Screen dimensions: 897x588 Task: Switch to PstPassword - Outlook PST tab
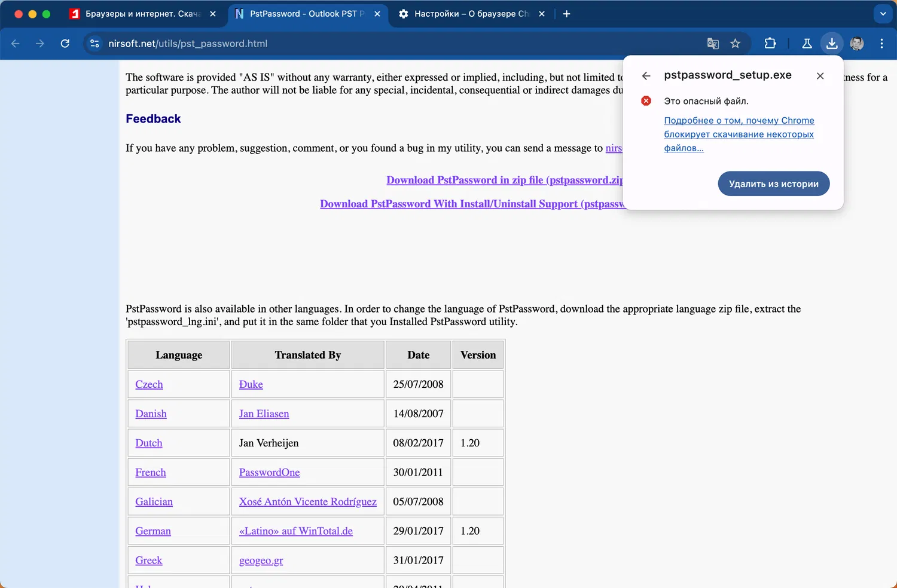[307, 14]
